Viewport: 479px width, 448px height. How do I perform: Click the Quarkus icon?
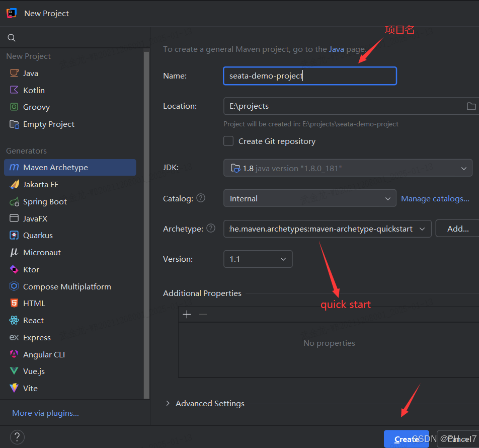coord(14,235)
